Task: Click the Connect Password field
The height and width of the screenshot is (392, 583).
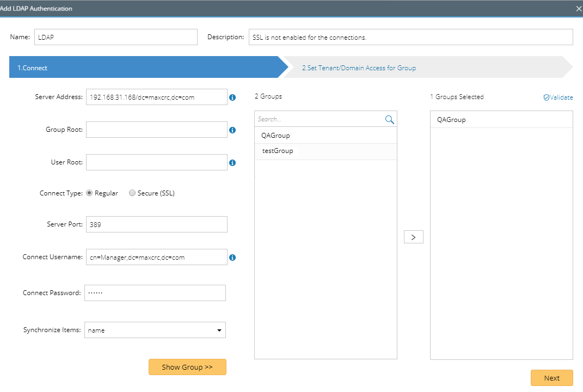Action: 155,293
